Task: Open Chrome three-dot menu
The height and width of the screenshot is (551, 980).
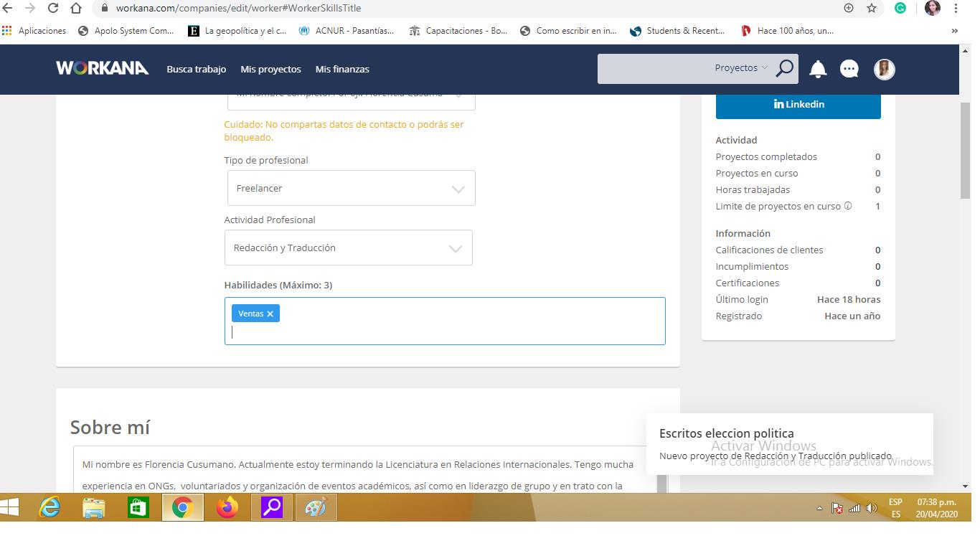Action: (x=956, y=8)
